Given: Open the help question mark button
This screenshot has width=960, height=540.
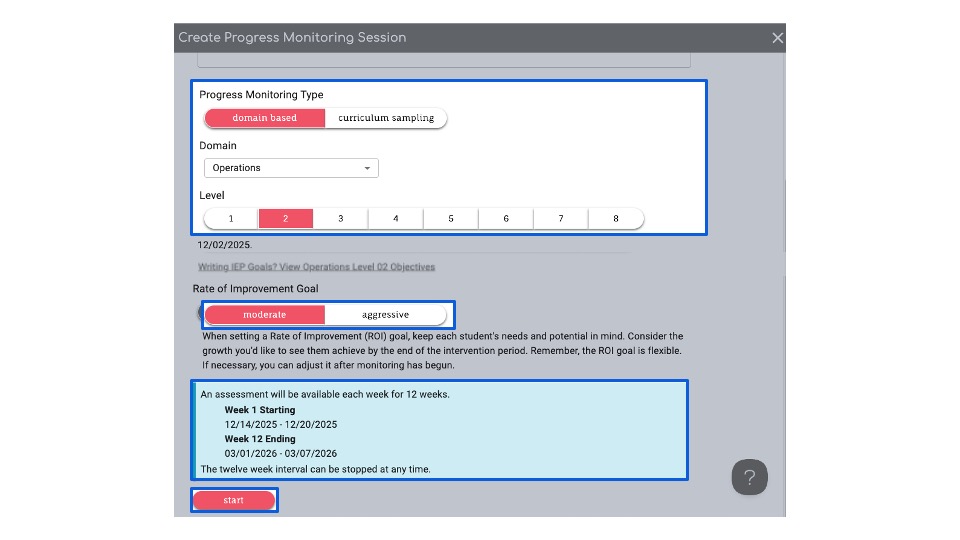Looking at the screenshot, I should 749,477.
